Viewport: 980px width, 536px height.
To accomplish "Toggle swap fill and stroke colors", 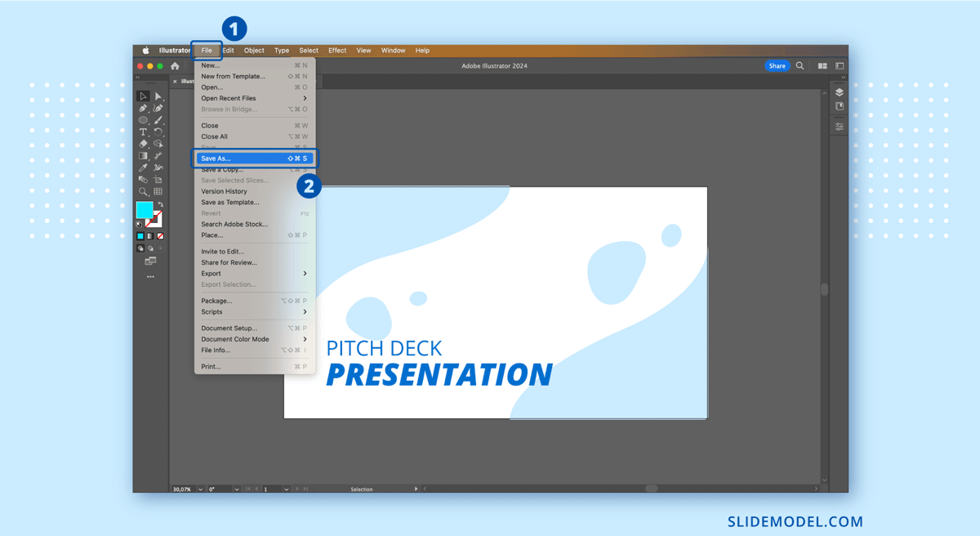I will click(160, 204).
